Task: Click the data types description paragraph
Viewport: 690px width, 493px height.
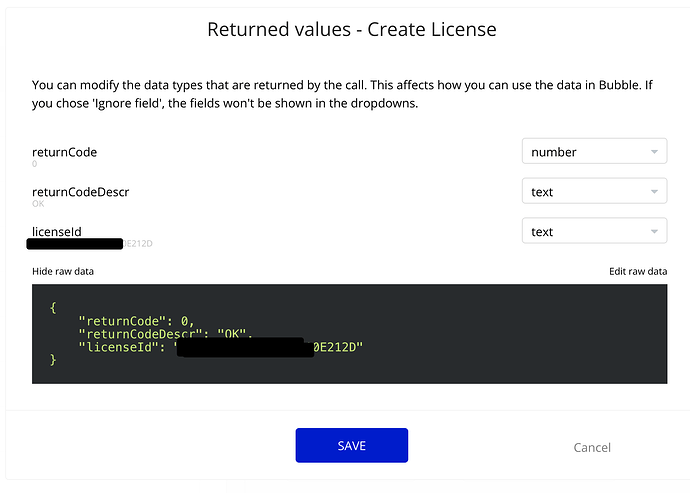Action: point(342,94)
